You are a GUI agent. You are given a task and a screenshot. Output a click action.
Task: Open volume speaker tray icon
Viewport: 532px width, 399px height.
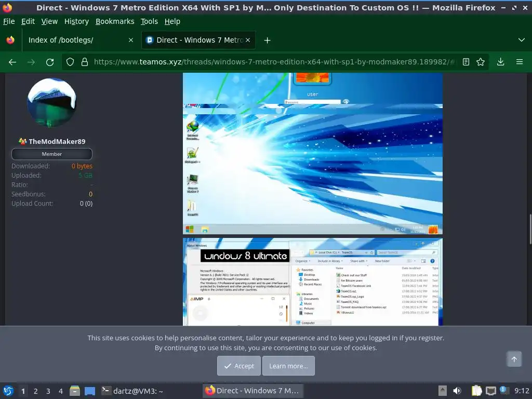coord(457,391)
